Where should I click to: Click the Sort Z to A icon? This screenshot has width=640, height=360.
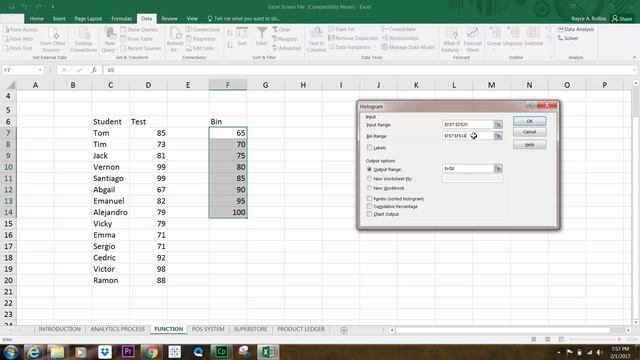[230, 45]
